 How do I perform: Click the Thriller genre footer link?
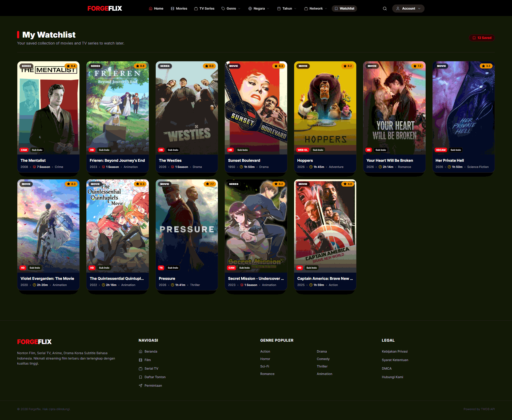coord(322,366)
